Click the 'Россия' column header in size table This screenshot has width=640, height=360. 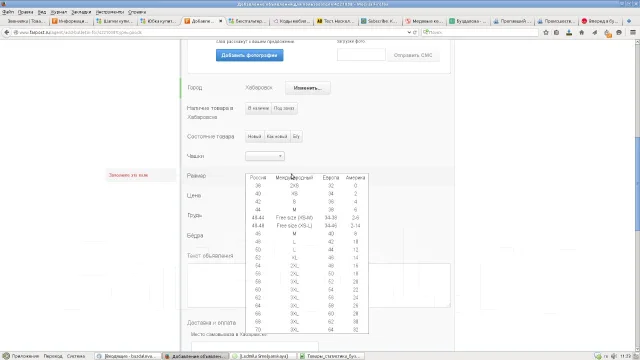click(258, 178)
